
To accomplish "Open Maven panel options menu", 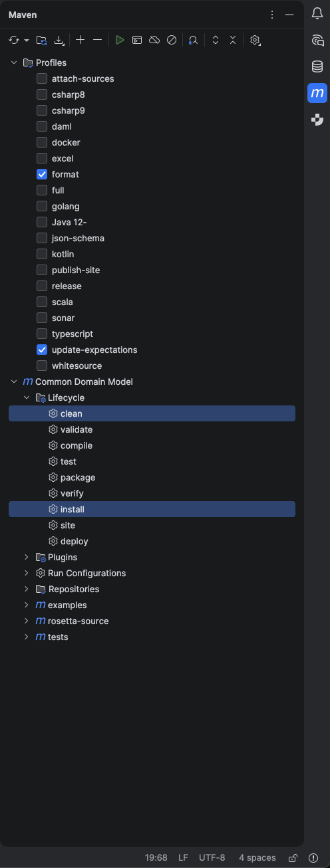I will 271,15.
